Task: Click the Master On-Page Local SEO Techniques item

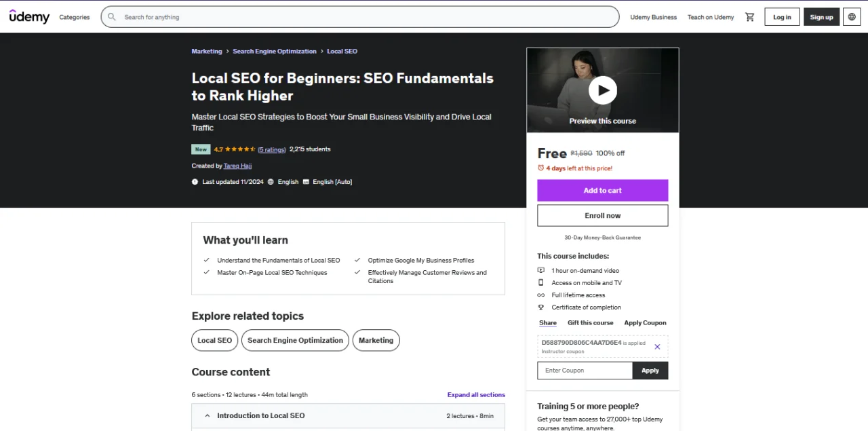Action: tap(272, 273)
